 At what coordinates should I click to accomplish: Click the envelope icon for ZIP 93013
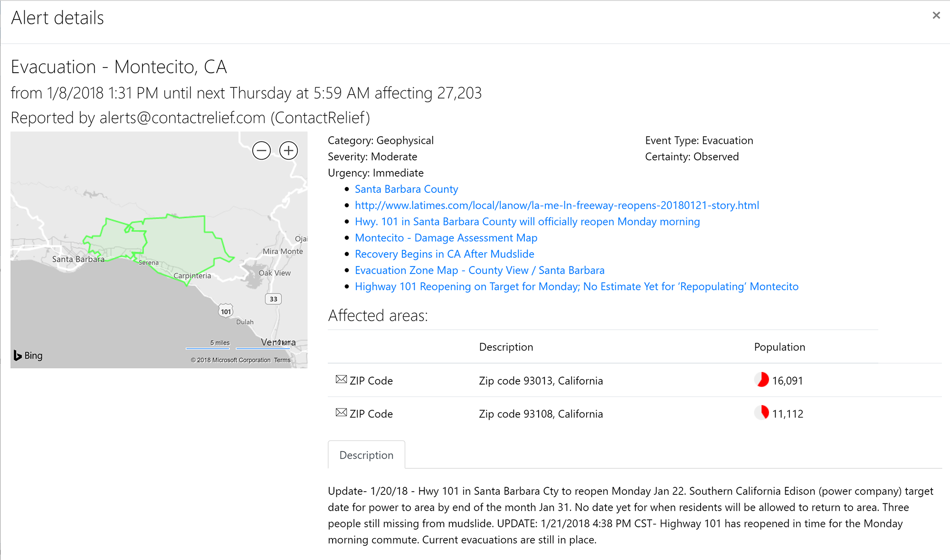point(341,380)
